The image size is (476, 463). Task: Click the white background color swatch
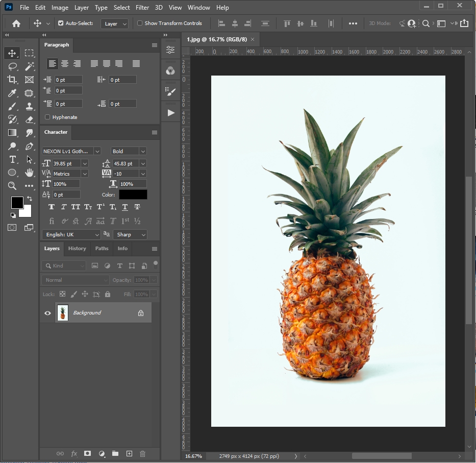[x=28, y=213]
